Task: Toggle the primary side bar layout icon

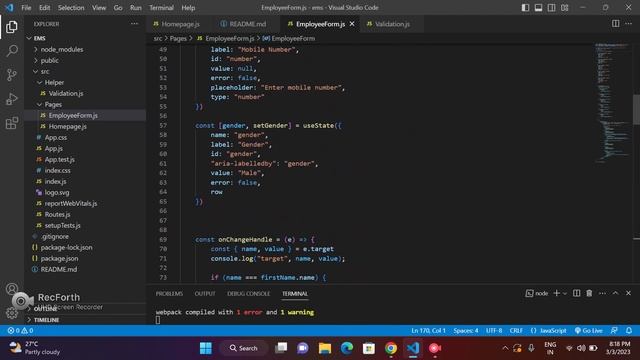Action: pos(525,8)
